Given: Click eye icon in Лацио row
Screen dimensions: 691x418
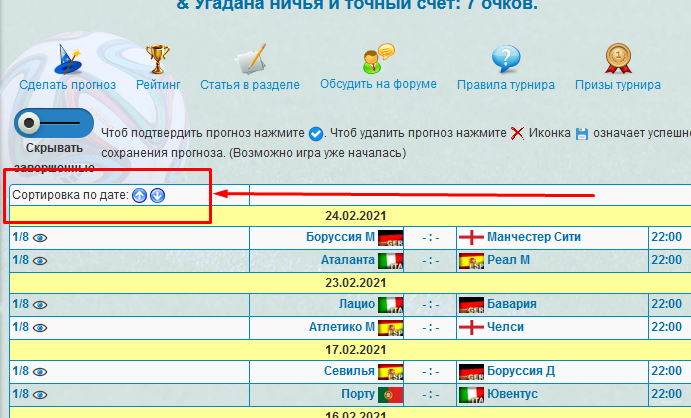Looking at the screenshot, I should point(40,305).
